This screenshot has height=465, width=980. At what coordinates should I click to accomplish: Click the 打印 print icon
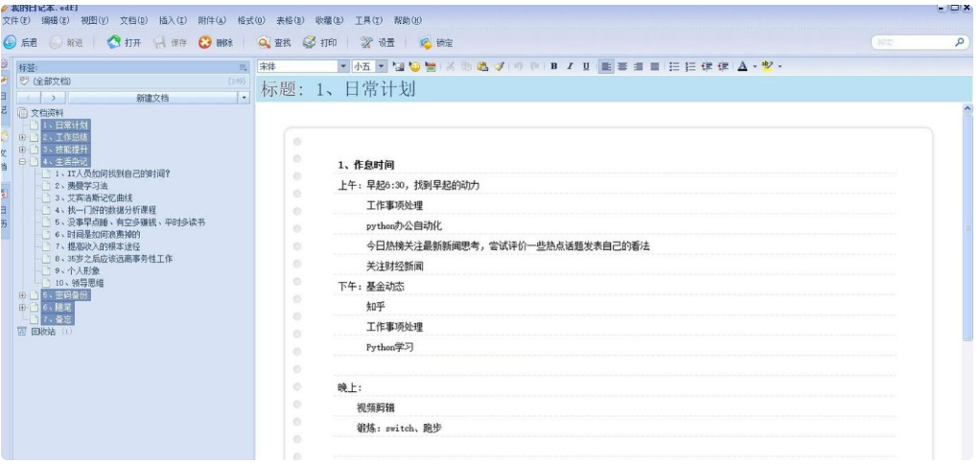(x=310, y=42)
